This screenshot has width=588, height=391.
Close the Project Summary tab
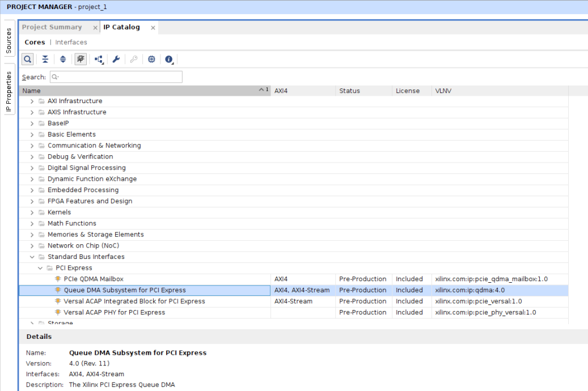pyautogui.click(x=95, y=28)
